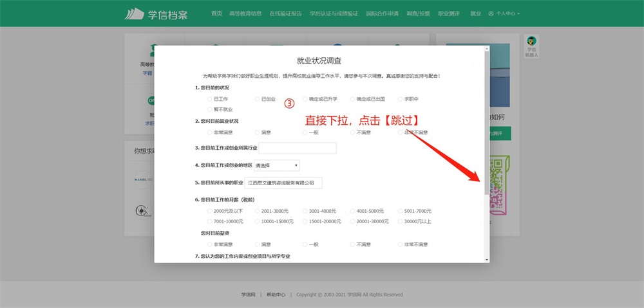Click the 学信档案 logo icon
This screenshot has width=644, height=308.
(x=135, y=14)
